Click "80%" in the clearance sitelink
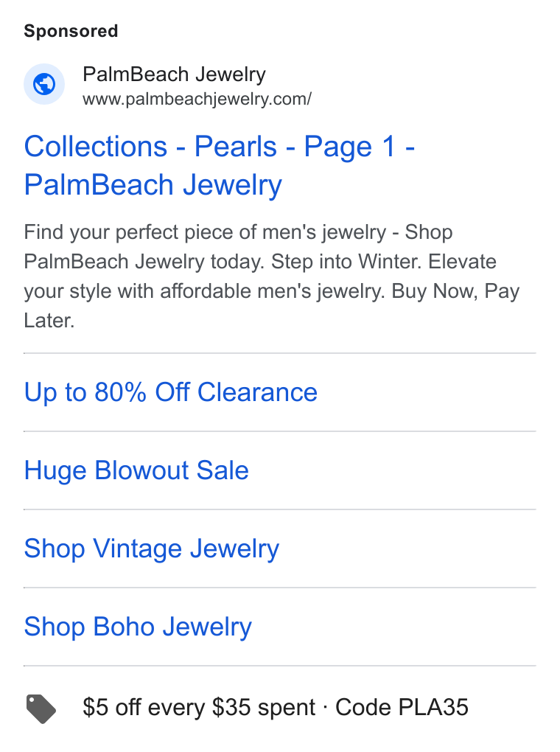 (120, 392)
